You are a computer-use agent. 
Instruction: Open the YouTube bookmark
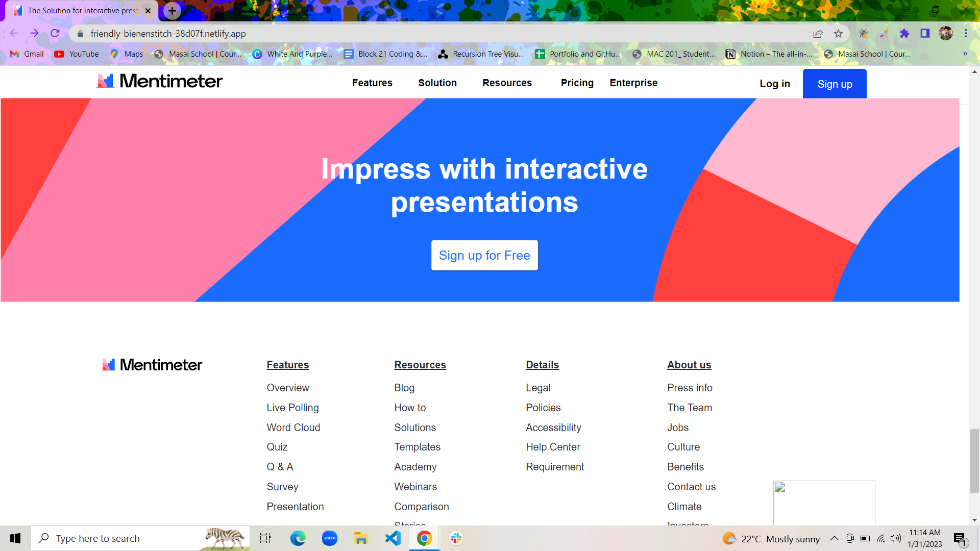click(x=77, y=54)
